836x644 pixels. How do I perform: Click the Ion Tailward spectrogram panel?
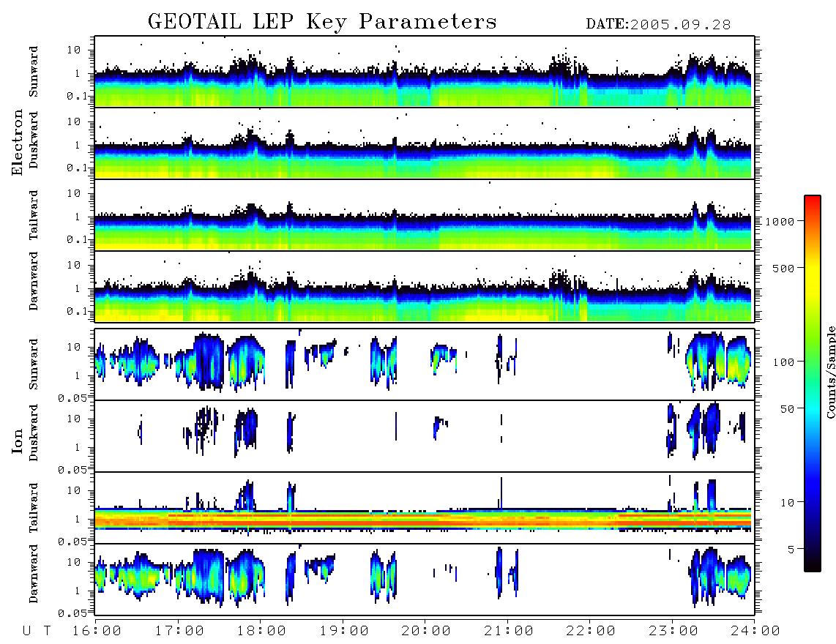425,508
